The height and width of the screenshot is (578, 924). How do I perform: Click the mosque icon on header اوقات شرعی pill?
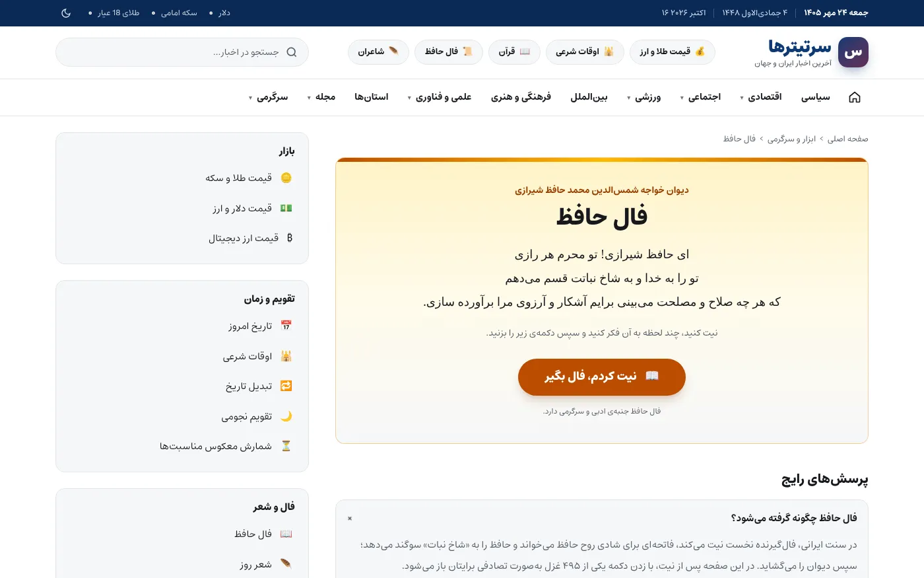[x=609, y=52]
